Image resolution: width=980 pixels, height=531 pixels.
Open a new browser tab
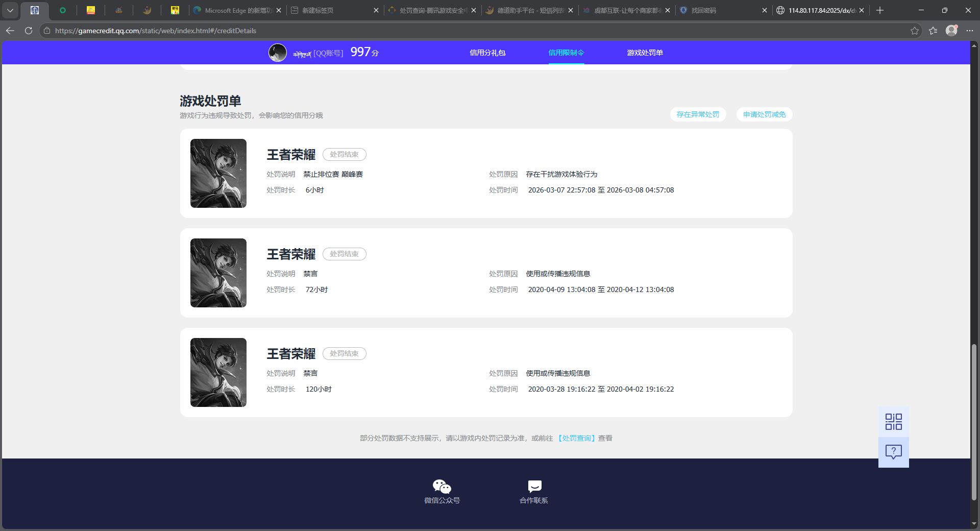click(880, 10)
